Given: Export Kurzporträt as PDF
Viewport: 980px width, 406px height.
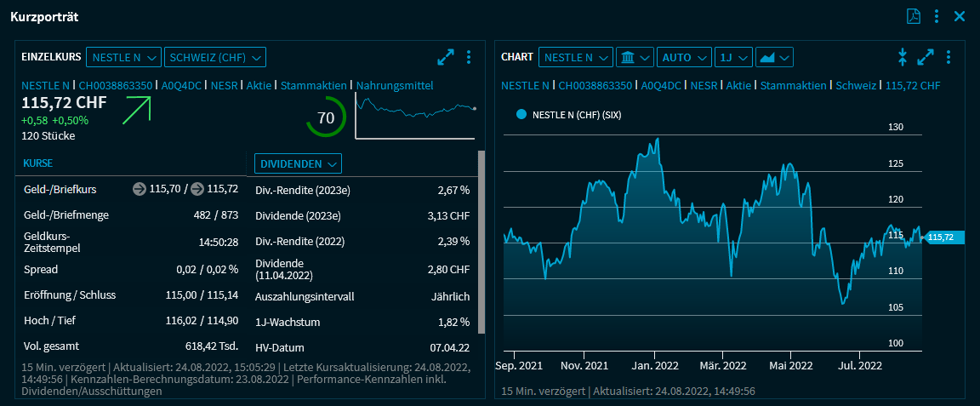Looking at the screenshot, I should pyautogui.click(x=914, y=16).
